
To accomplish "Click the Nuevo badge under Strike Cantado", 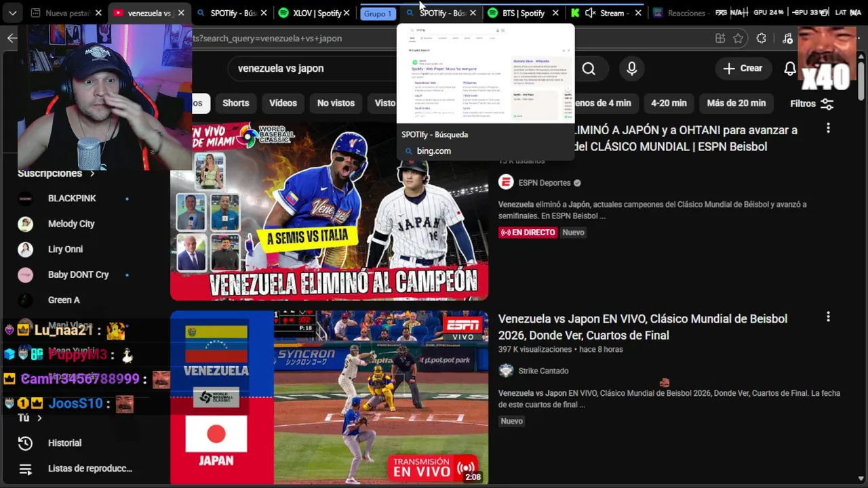I will pos(511,421).
